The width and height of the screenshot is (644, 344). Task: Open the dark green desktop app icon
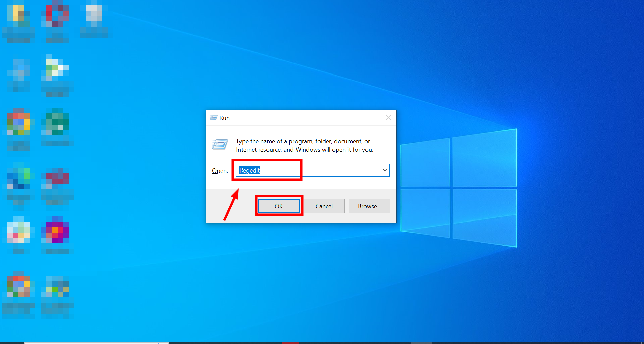(x=56, y=121)
